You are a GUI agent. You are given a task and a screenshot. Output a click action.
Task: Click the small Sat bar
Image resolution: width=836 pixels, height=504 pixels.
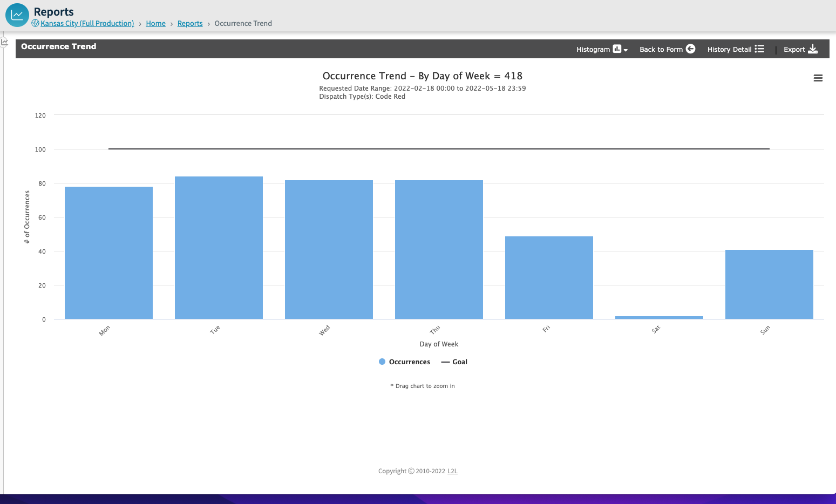[x=659, y=317]
